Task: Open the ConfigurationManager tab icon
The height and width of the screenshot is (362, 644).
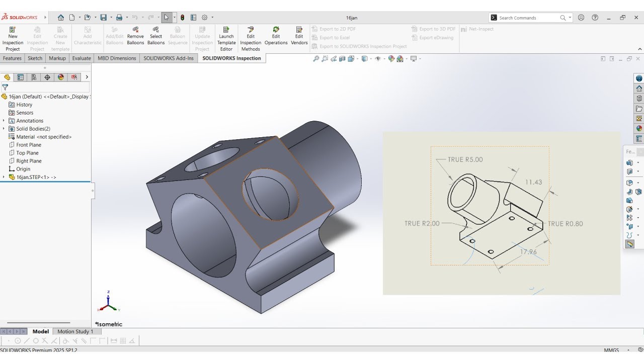Action: point(34,77)
